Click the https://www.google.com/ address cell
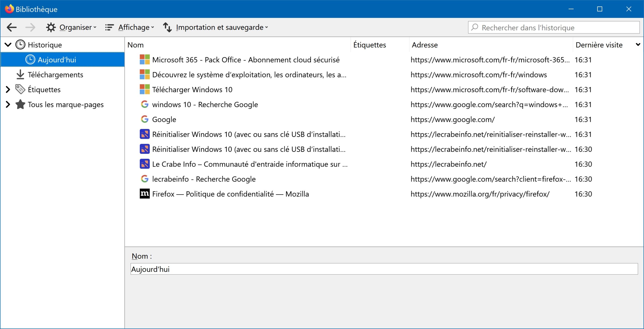Image resolution: width=644 pixels, height=329 pixels. [x=453, y=119]
